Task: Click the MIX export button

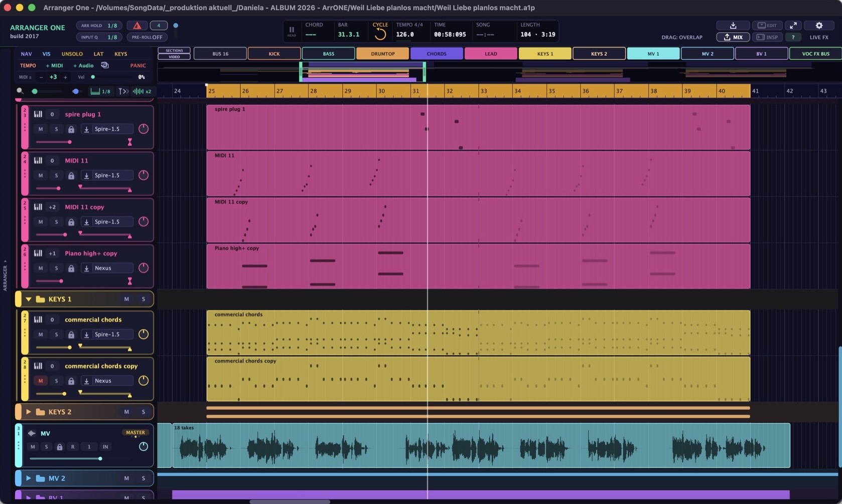Action: pos(733,37)
